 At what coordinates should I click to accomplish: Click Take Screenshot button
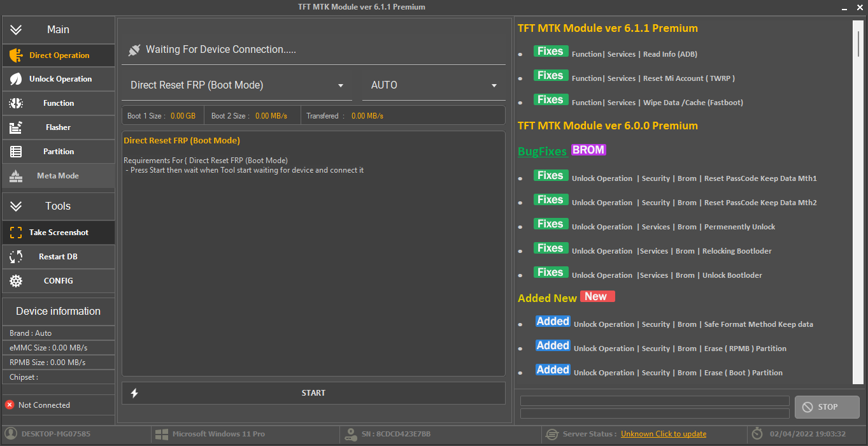coord(59,233)
